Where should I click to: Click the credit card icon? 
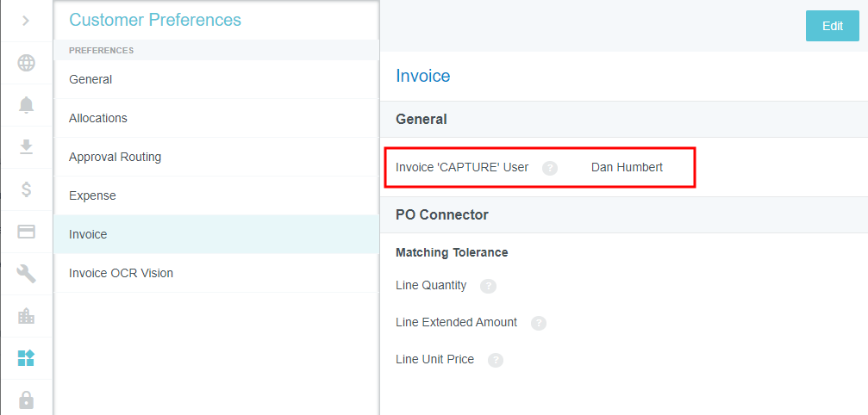pyautogui.click(x=26, y=231)
